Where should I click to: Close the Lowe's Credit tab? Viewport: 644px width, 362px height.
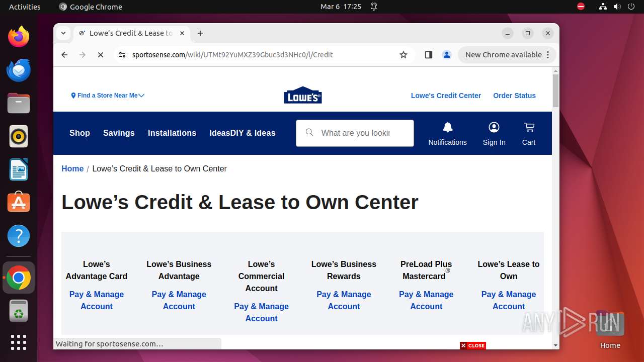coord(182,33)
